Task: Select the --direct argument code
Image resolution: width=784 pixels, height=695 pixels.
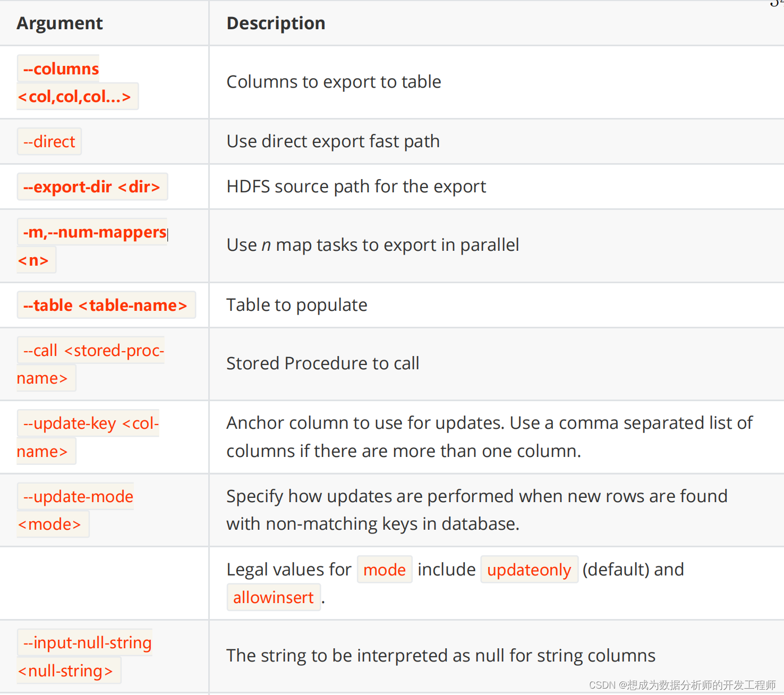Action: [x=49, y=141]
